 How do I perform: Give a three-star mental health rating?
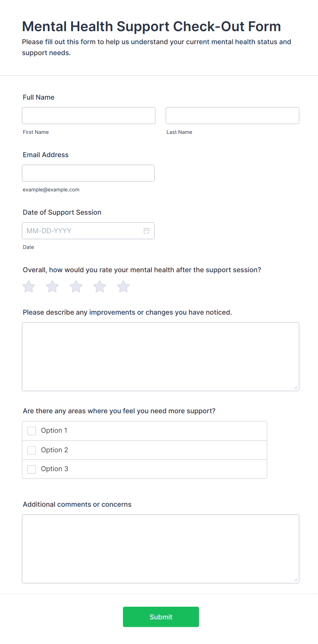coord(76,287)
